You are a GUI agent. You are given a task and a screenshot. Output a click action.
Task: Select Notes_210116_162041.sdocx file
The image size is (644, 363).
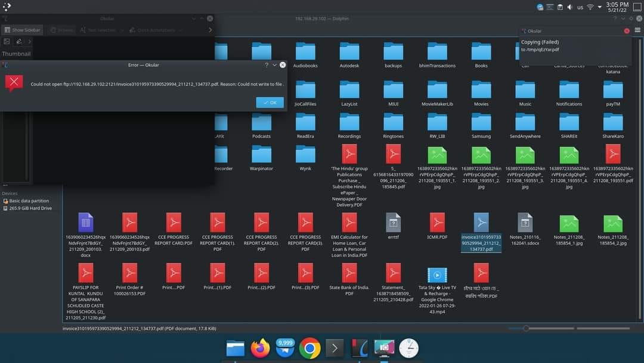pos(525,229)
